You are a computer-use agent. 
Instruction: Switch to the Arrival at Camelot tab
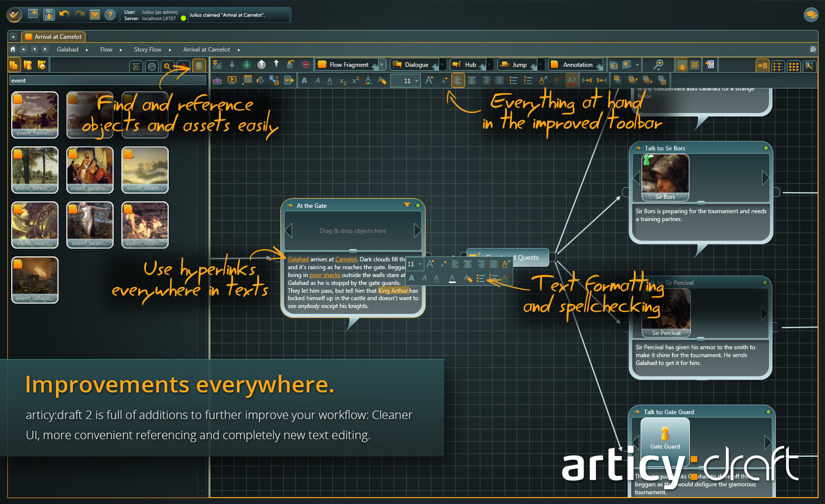[x=53, y=36]
